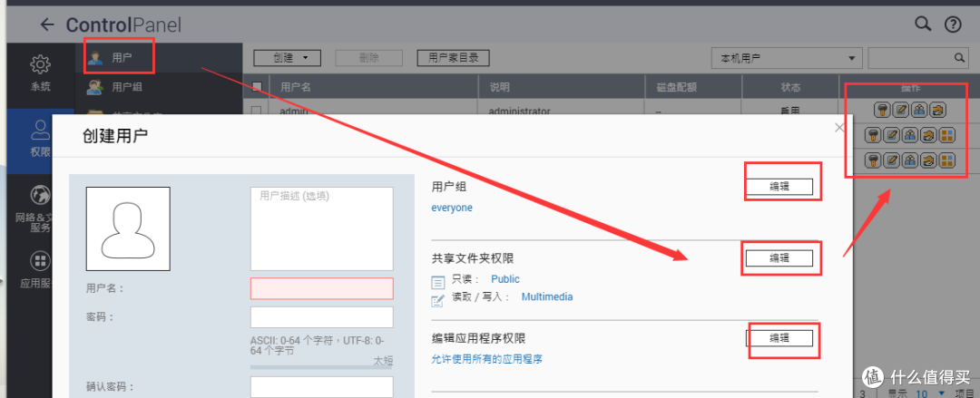Click the 允许使用所有的应用程序 link
The image size is (980, 398).
pos(487,359)
